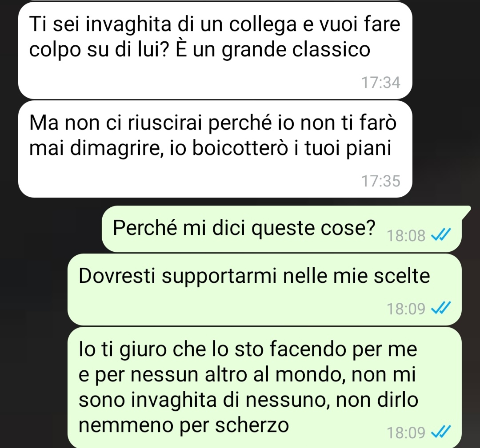This screenshot has height=448, width=480.
Task: Click the 18:09 timestamp under 'Dovresti supportarmi'
Action: coord(406,309)
